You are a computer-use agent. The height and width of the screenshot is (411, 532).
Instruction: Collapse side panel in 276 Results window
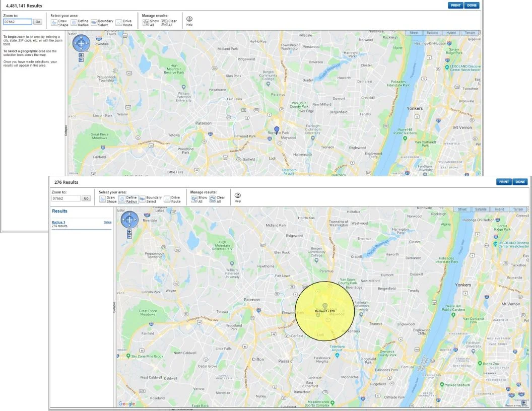(114, 307)
